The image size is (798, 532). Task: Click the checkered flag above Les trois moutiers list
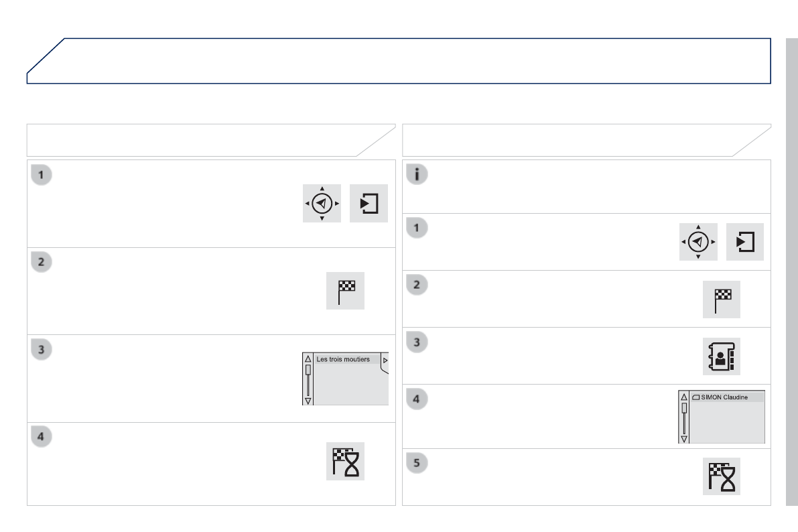point(345,290)
